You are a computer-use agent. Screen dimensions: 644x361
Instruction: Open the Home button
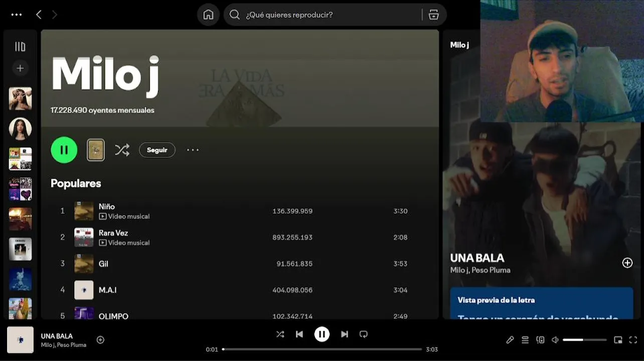pyautogui.click(x=208, y=15)
